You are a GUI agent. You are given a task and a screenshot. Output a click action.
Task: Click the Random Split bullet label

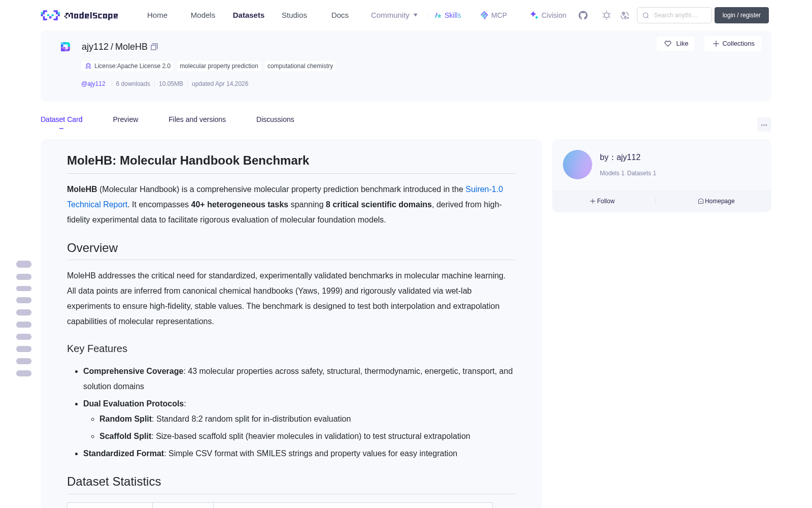click(125, 419)
